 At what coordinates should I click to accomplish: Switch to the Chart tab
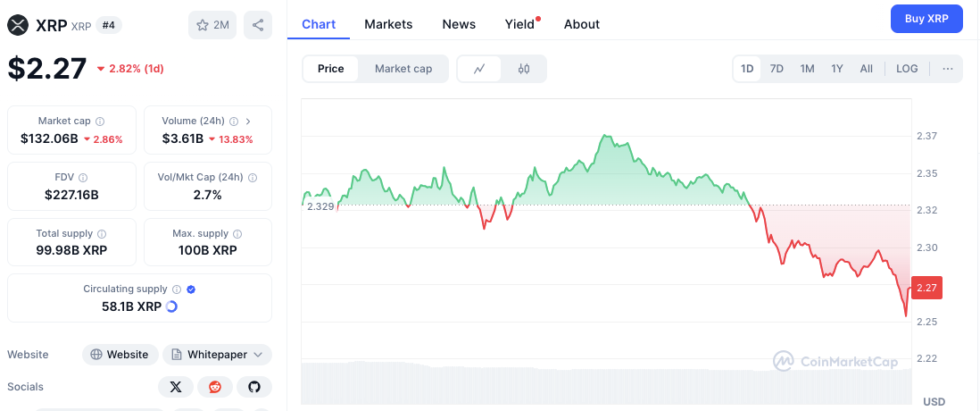click(319, 24)
